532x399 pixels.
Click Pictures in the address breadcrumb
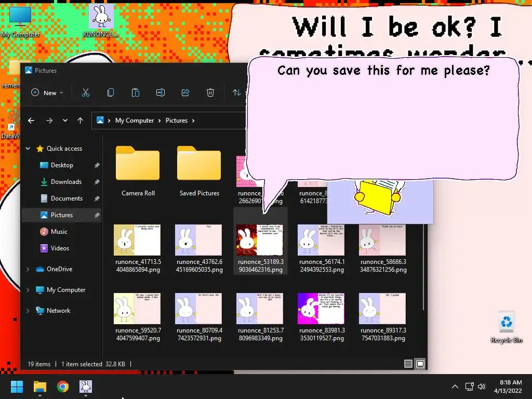point(177,121)
